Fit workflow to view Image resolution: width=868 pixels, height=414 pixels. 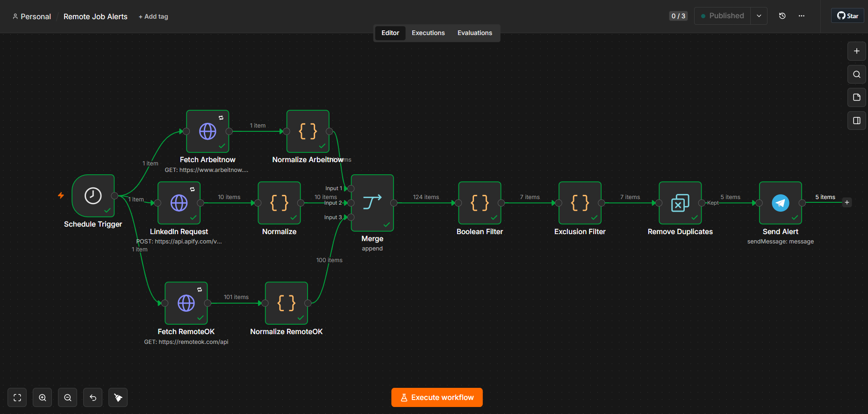coord(17,398)
